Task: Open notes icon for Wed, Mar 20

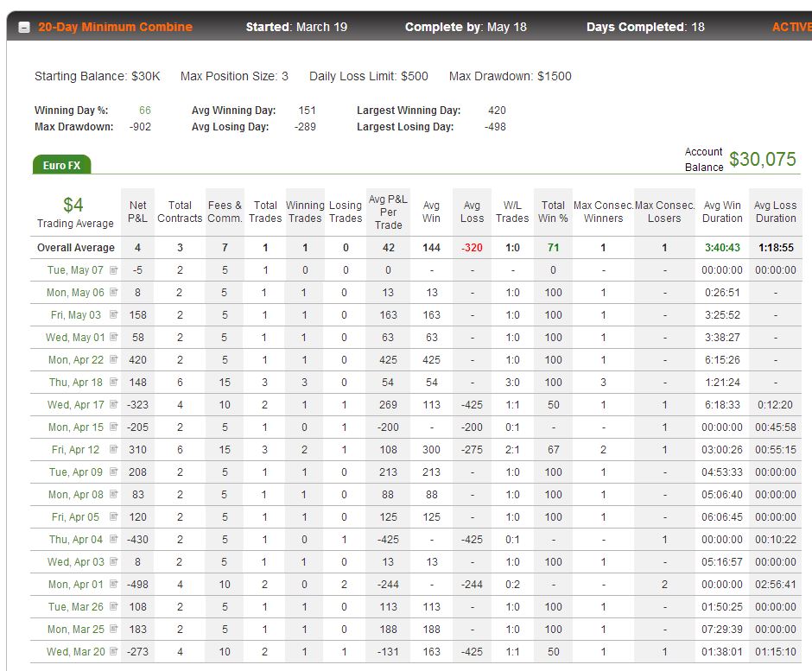Action: 113,651
